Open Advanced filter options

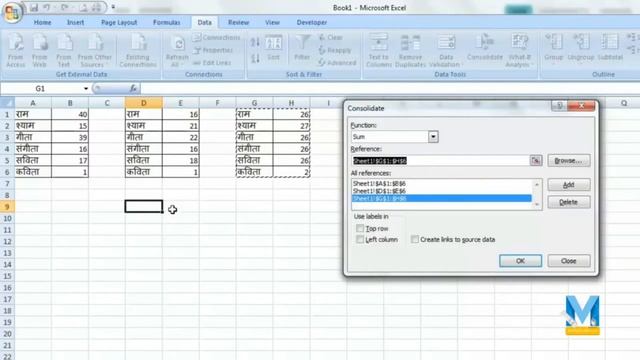[337, 63]
